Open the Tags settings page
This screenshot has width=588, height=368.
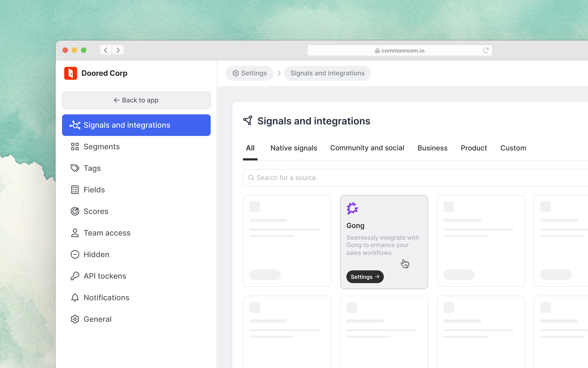point(136,168)
